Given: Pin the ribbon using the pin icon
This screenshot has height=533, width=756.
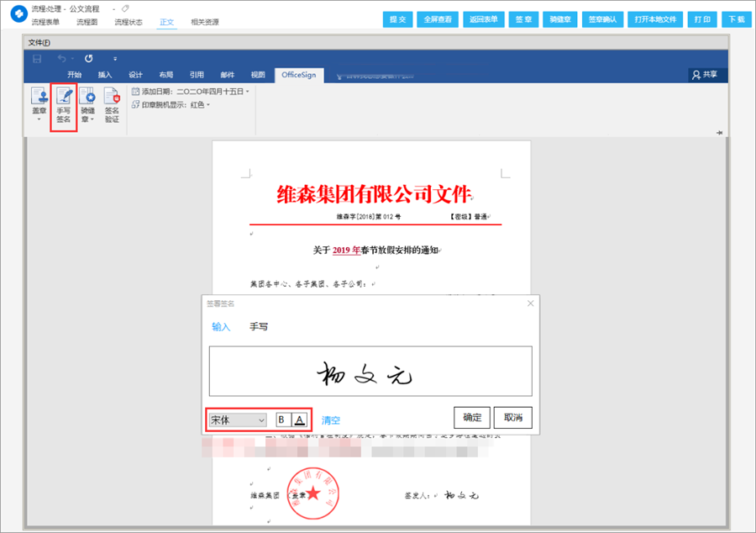Looking at the screenshot, I should coord(719,133).
